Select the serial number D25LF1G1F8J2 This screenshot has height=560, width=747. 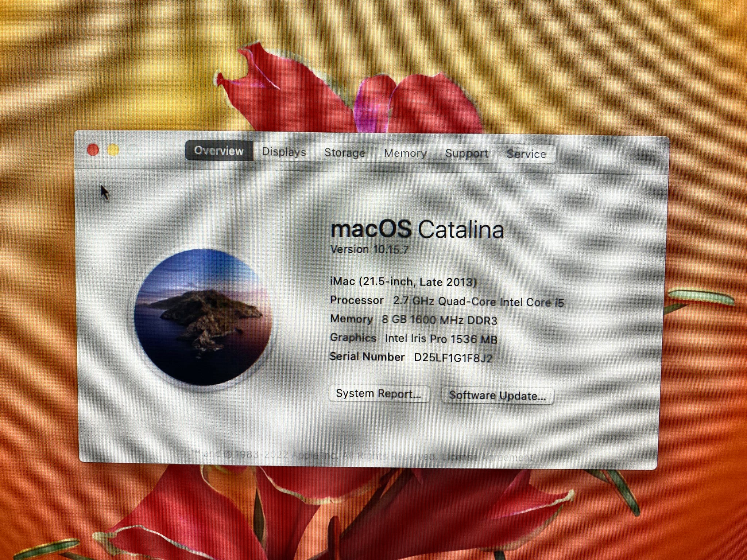[x=453, y=358]
